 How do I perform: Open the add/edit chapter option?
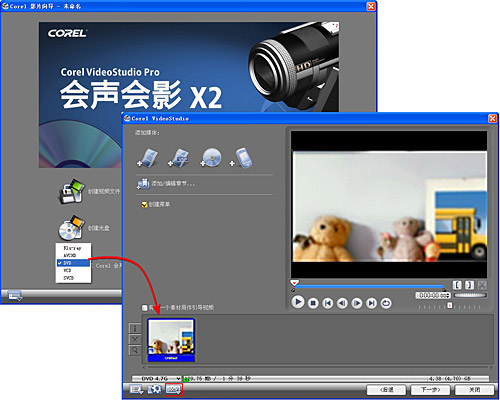point(166,184)
